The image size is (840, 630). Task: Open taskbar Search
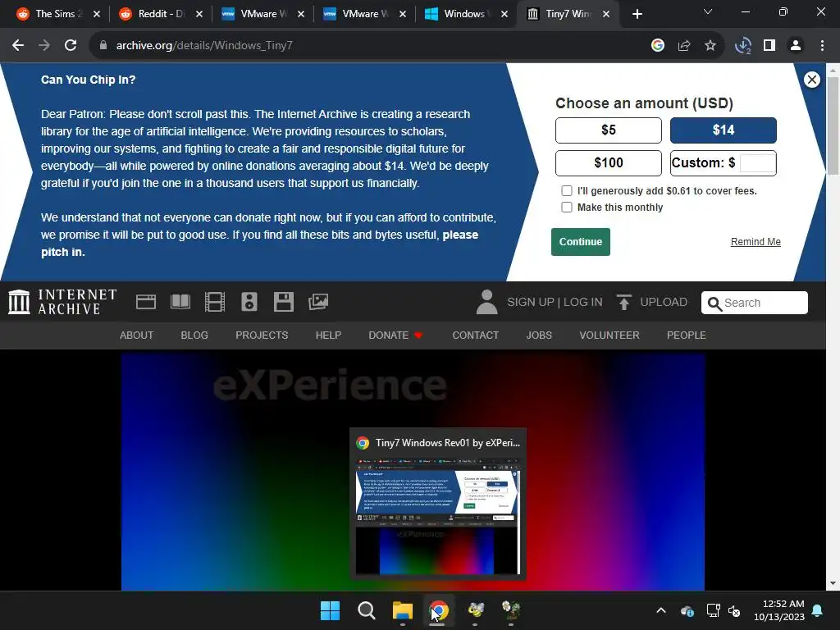(367, 610)
